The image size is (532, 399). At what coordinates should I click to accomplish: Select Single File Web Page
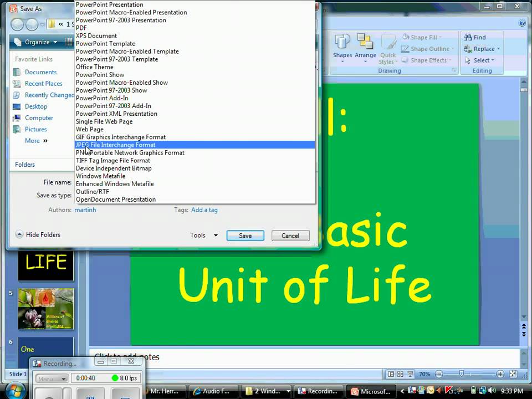(x=195, y=121)
